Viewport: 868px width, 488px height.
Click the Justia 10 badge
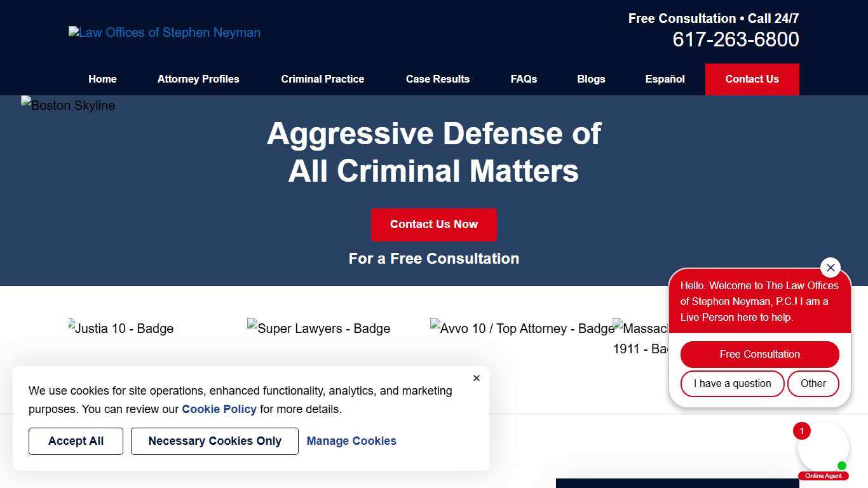point(121,329)
